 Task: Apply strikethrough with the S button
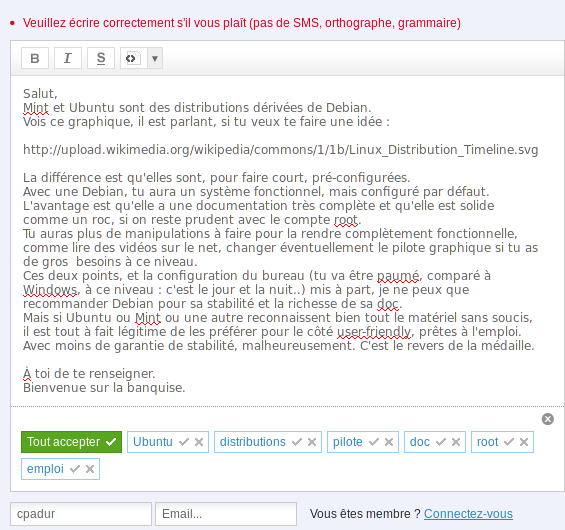click(101, 58)
